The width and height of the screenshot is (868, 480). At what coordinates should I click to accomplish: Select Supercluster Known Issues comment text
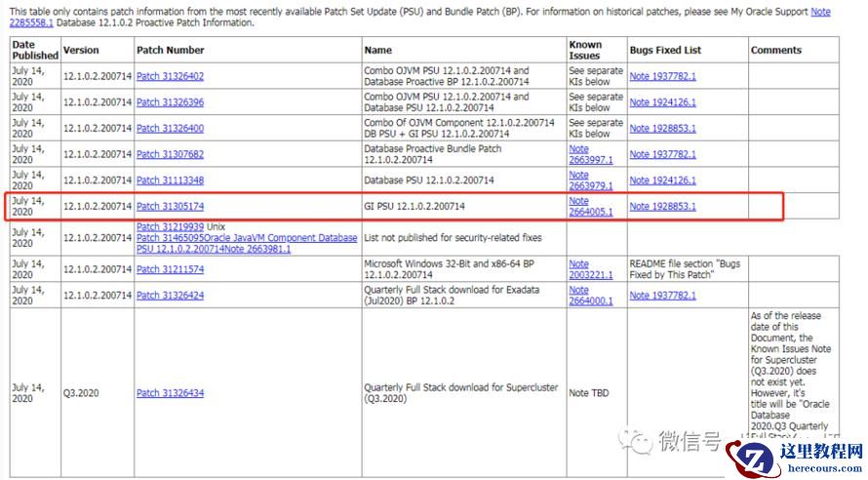point(791,377)
